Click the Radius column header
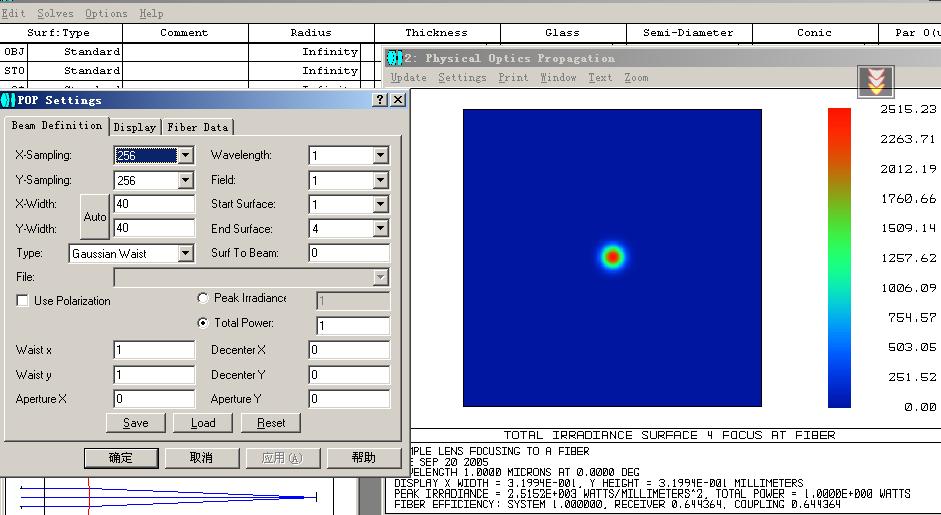Viewport: 941px width, 515px height. [x=311, y=33]
